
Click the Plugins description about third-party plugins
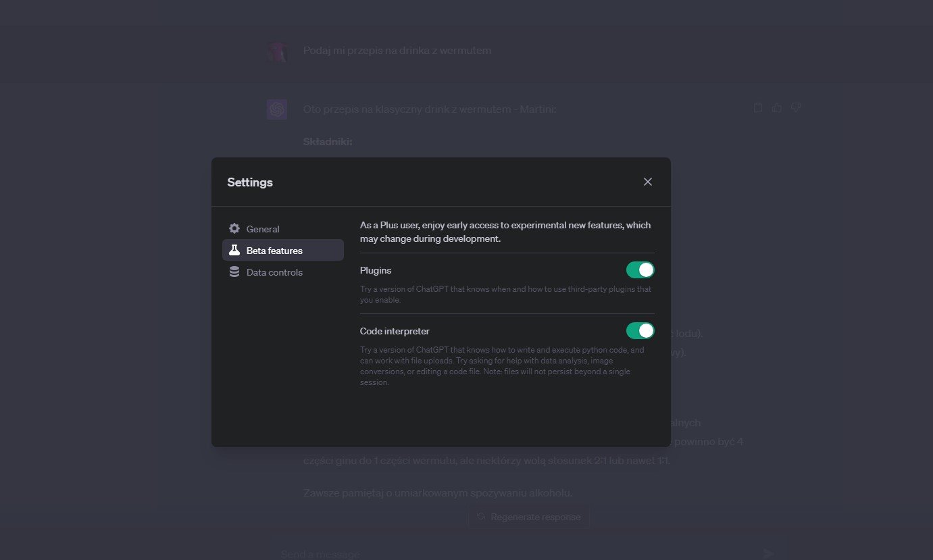tap(505, 294)
